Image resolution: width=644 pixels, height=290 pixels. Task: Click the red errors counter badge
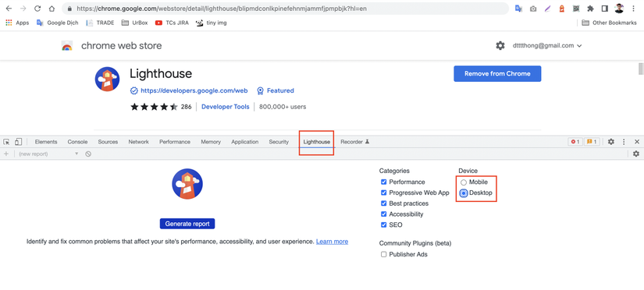(x=575, y=142)
